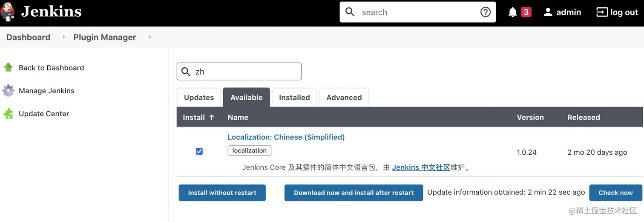Click the Jenkins title text in header

click(51, 12)
